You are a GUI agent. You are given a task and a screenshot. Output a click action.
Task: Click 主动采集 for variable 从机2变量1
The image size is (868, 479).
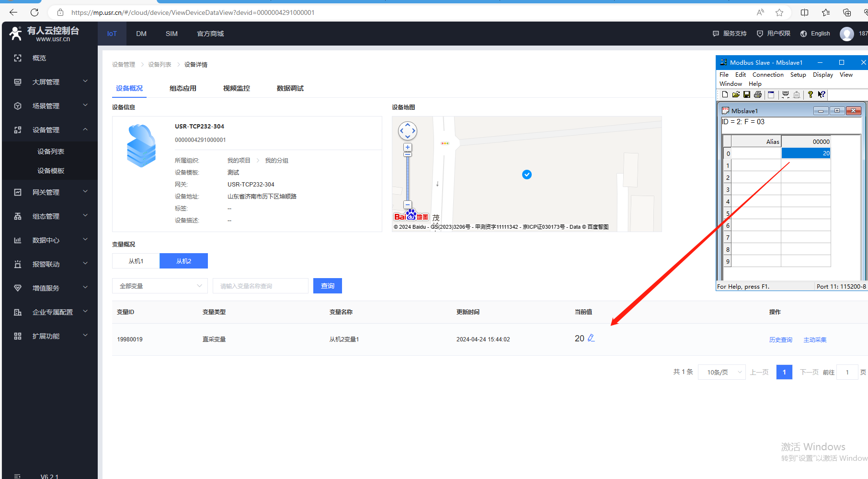tap(815, 339)
